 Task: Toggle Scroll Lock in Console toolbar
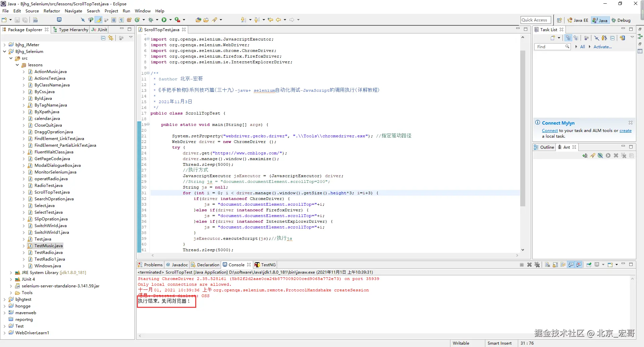[555, 265]
